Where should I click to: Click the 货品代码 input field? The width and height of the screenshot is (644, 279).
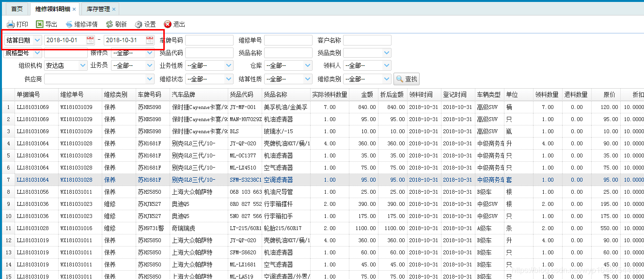tap(209, 53)
